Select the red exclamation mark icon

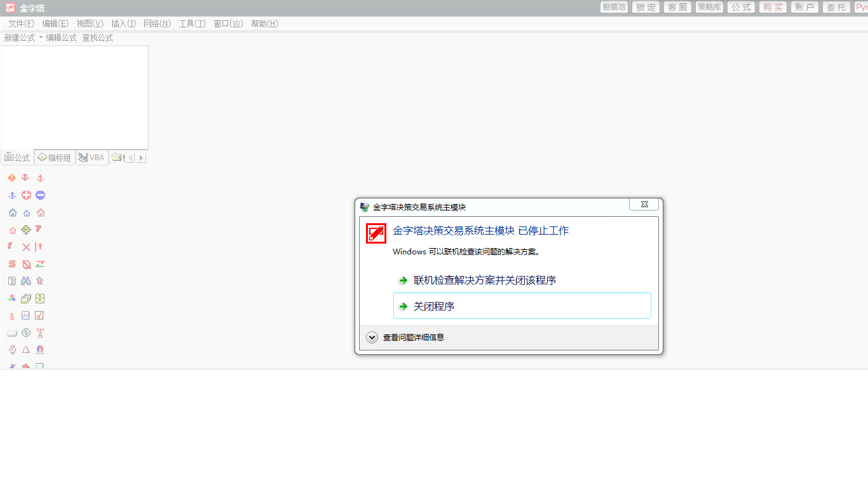pyautogui.click(x=10, y=246)
